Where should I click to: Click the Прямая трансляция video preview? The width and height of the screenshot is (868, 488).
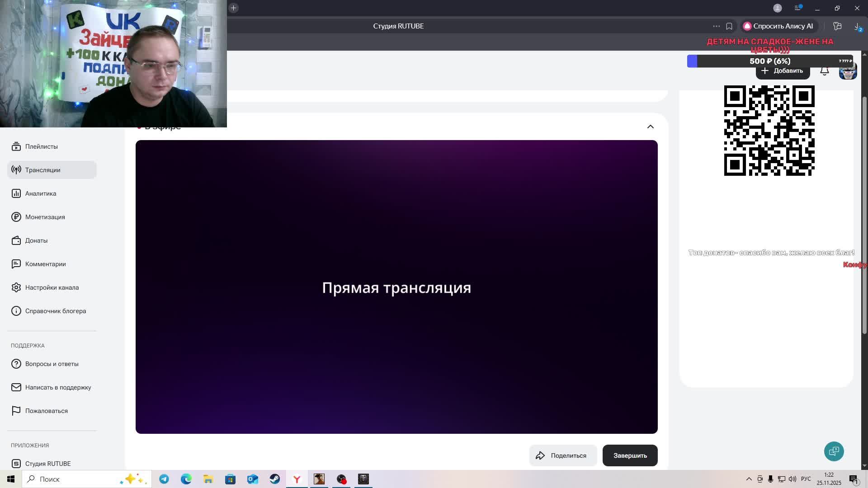[396, 287]
